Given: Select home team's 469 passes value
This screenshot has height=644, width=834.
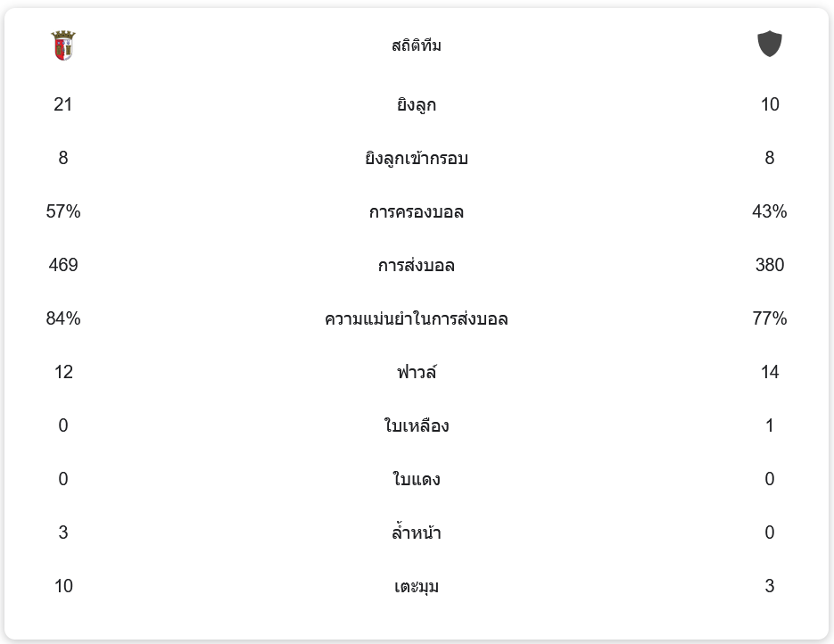Looking at the screenshot, I should [62, 265].
